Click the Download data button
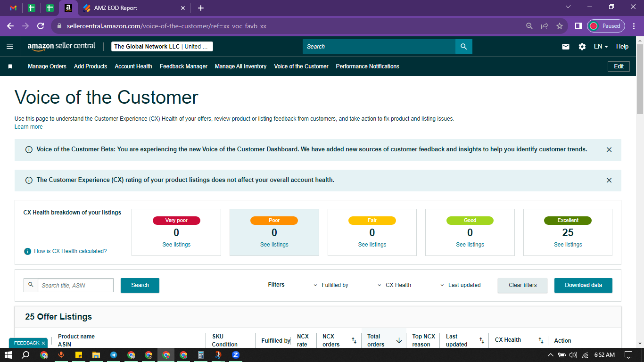Screen dimensions: 644x362 coord(583,285)
